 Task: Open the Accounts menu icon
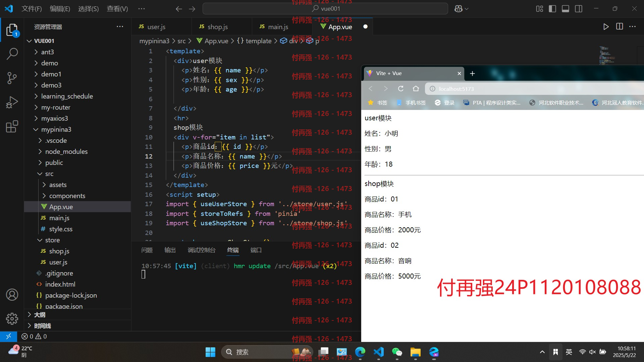coord(12,295)
